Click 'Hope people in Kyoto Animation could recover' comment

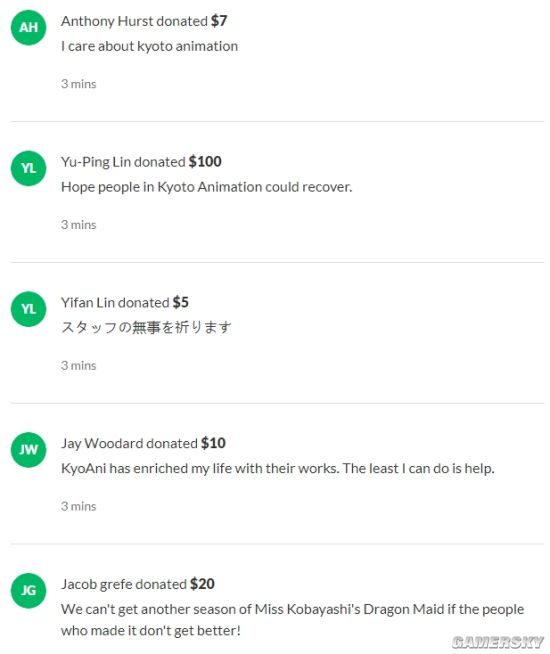[x=206, y=187]
